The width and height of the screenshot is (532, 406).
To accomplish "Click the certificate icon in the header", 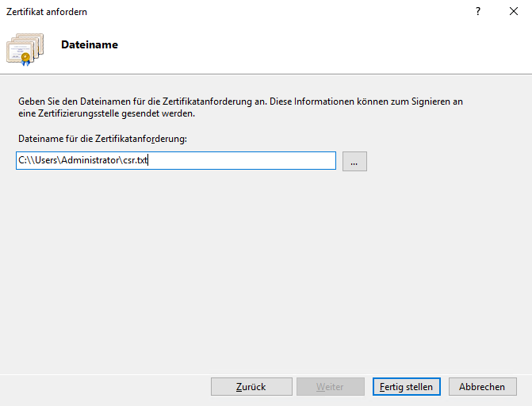I will coord(25,48).
